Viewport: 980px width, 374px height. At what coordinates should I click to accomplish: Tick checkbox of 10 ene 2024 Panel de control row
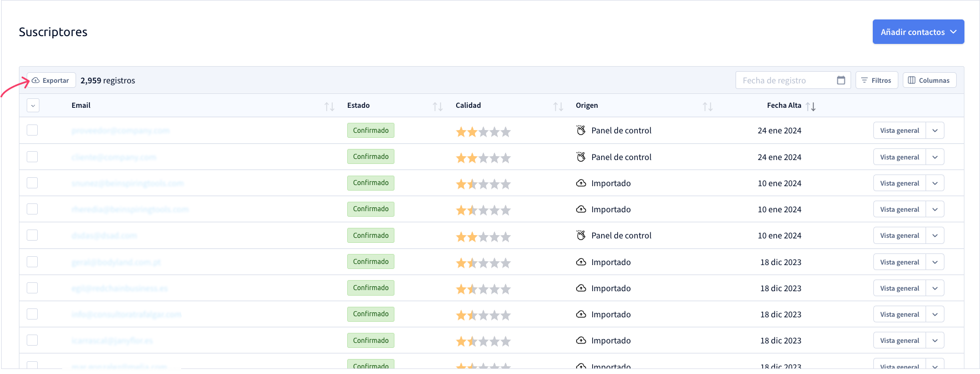point(32,235)
